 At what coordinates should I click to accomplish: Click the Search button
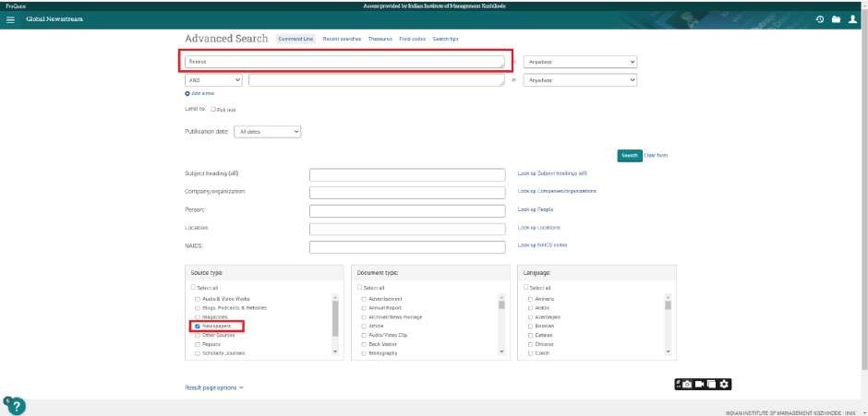click(629, 155)
